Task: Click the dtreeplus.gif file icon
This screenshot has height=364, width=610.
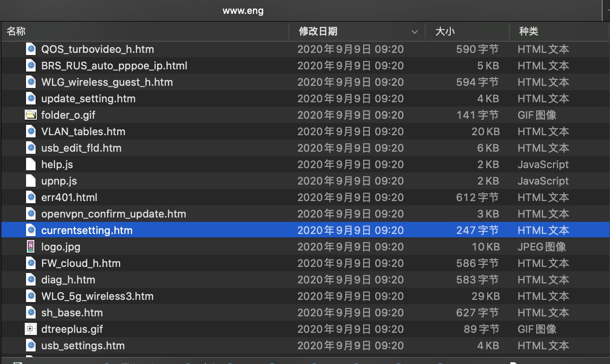Action: point(30,329)
